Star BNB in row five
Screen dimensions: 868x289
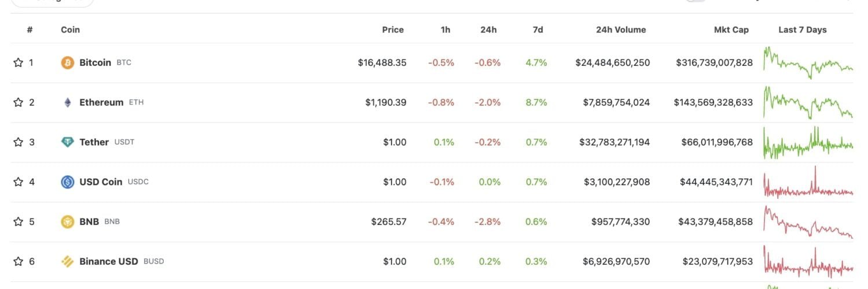click(18, 222)
